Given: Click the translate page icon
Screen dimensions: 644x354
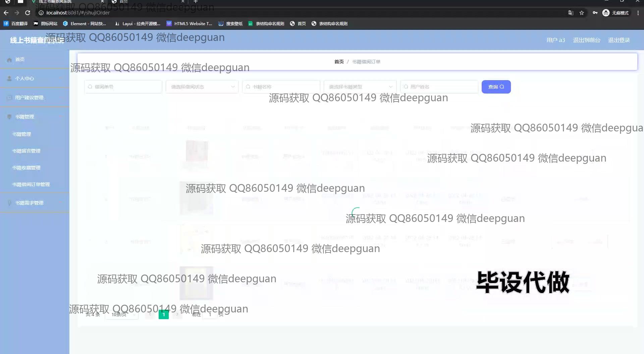Looking at the screenshot, I should coord(571,13).
